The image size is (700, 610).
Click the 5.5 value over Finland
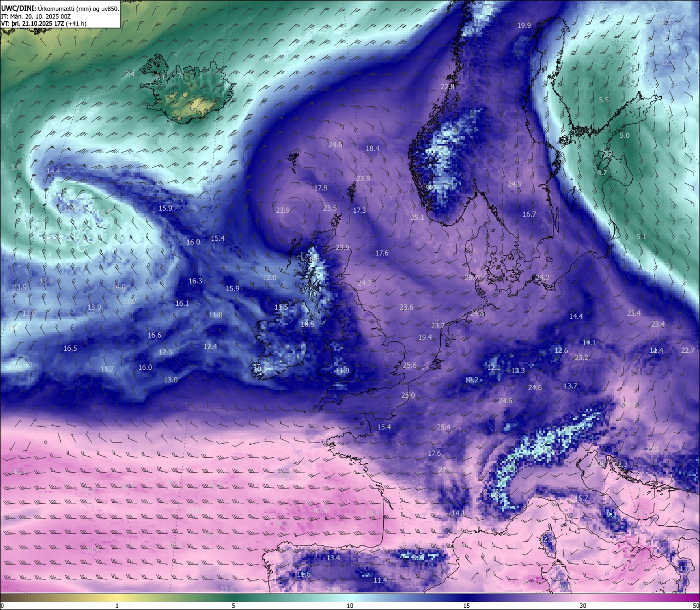pos(604,100)
